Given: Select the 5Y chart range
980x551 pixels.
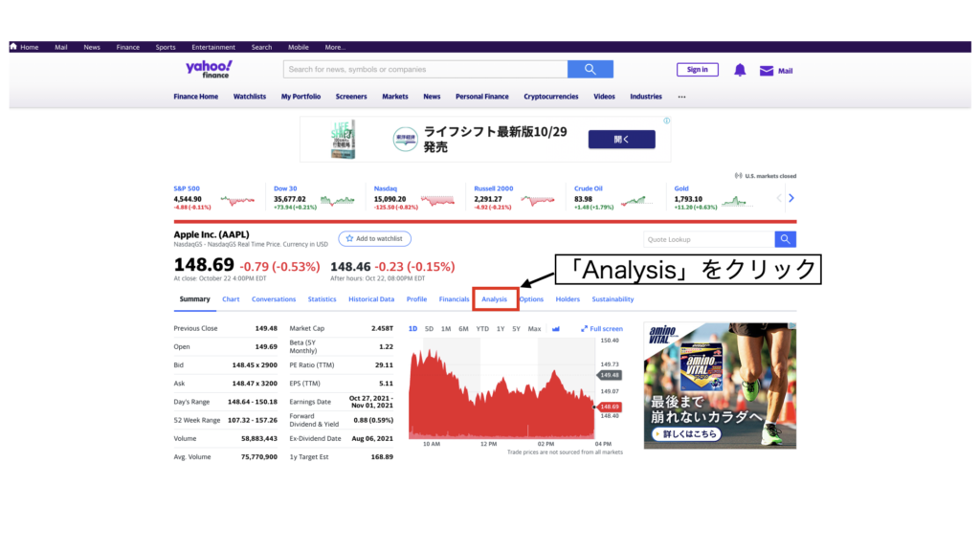Looking at the screenshot, I should coord(516,329).
